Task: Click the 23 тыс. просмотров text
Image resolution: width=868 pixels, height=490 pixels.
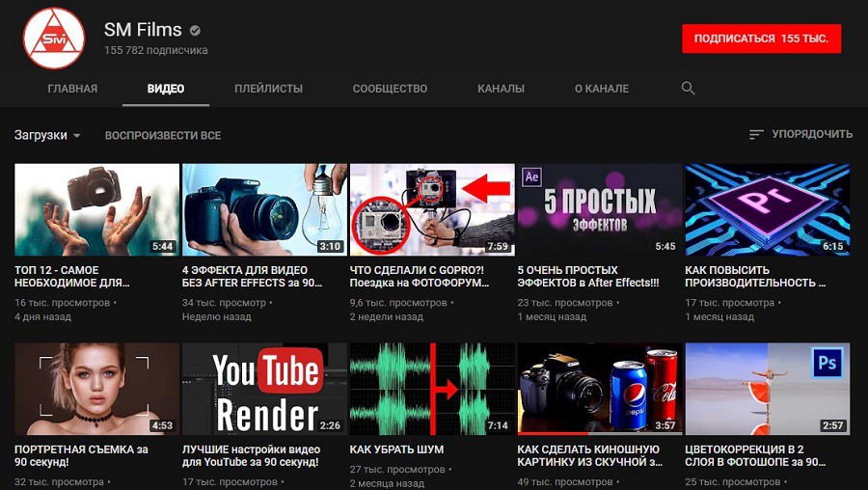Action: [x=565, y=303]
